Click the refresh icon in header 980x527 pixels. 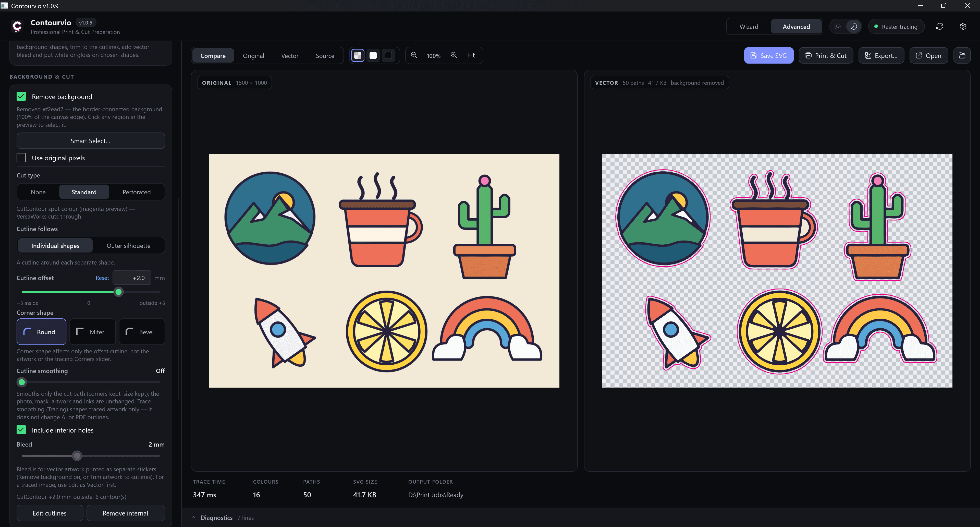[939, 27]
